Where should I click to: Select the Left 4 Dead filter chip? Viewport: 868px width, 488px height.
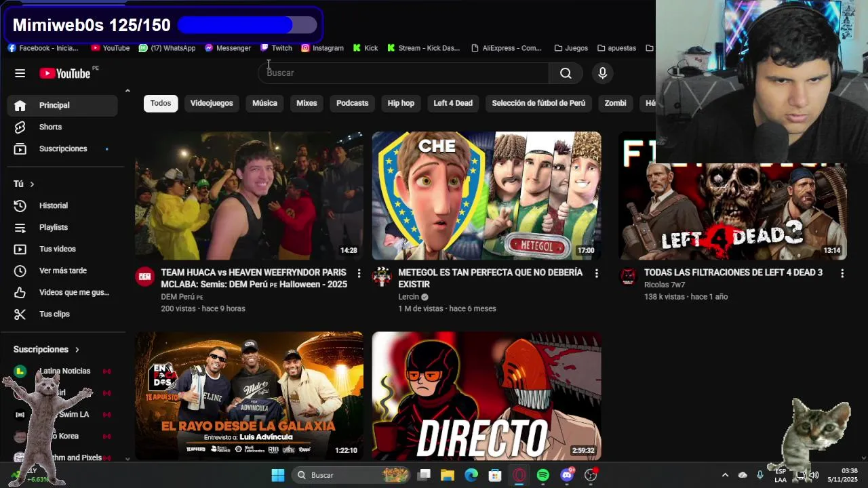pos(453,103)
